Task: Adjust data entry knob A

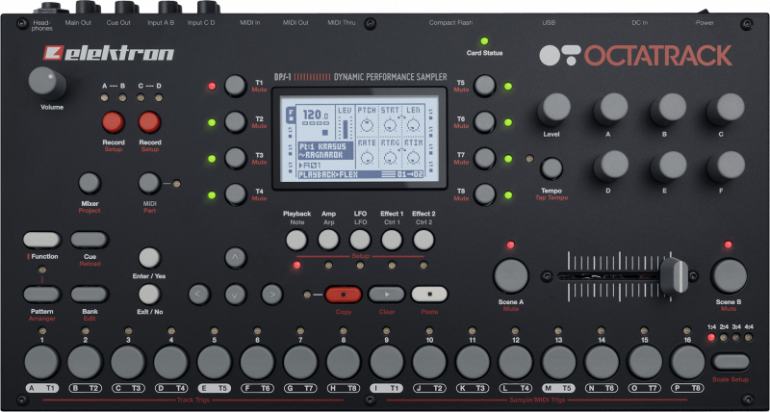Action: pos(611,109)
